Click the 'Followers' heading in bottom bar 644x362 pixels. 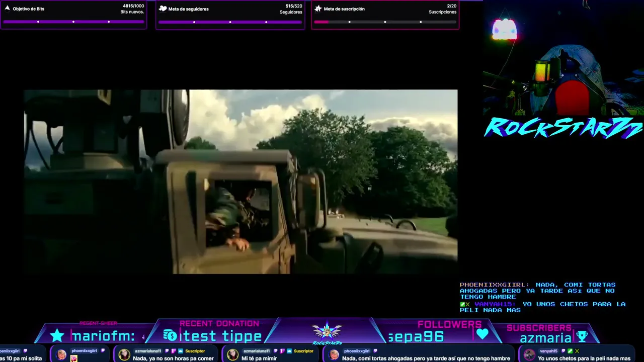[450, 324]
